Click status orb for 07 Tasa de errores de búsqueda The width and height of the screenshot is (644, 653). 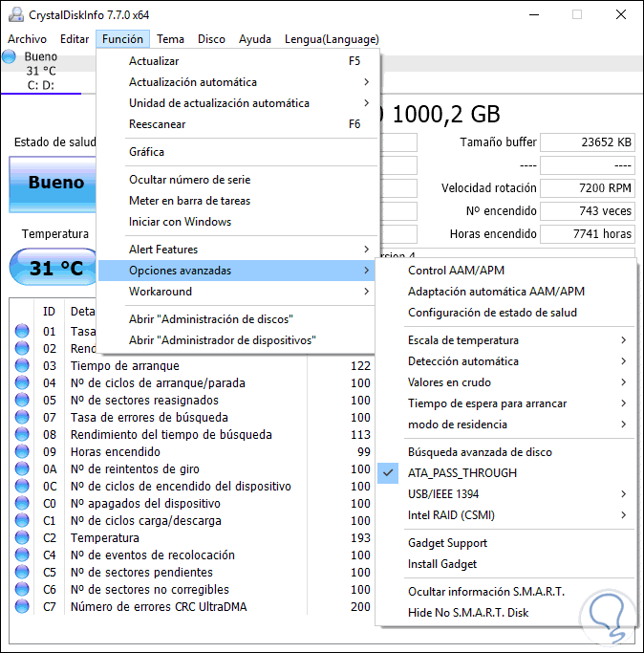pos(22,417)
